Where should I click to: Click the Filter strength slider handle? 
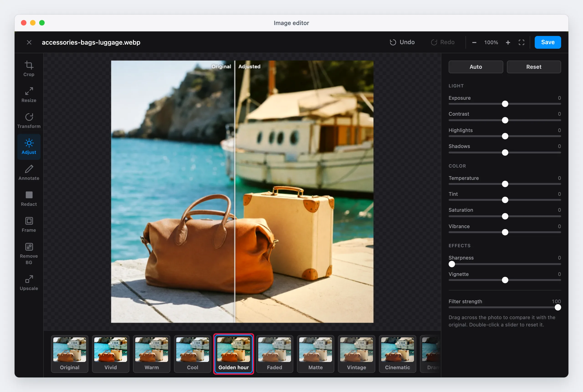click(557, 308)
